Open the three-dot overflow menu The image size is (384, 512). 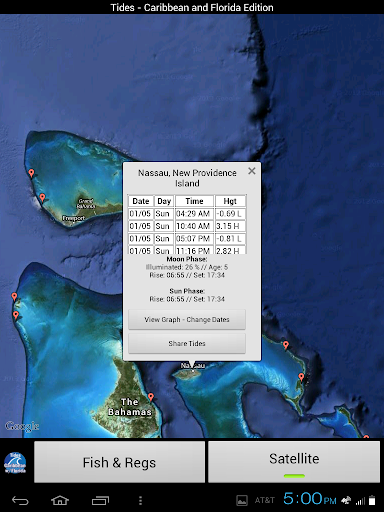click(140, 500)
